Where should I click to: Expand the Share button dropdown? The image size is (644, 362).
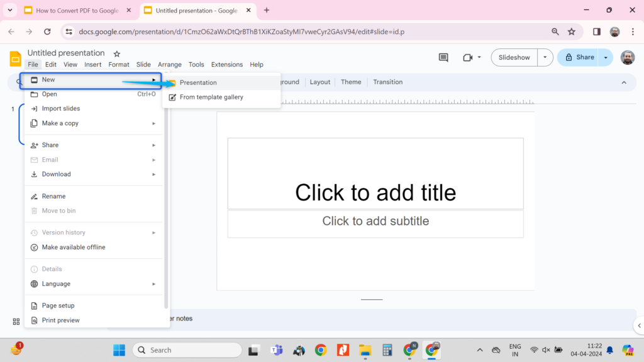(606, 57)
